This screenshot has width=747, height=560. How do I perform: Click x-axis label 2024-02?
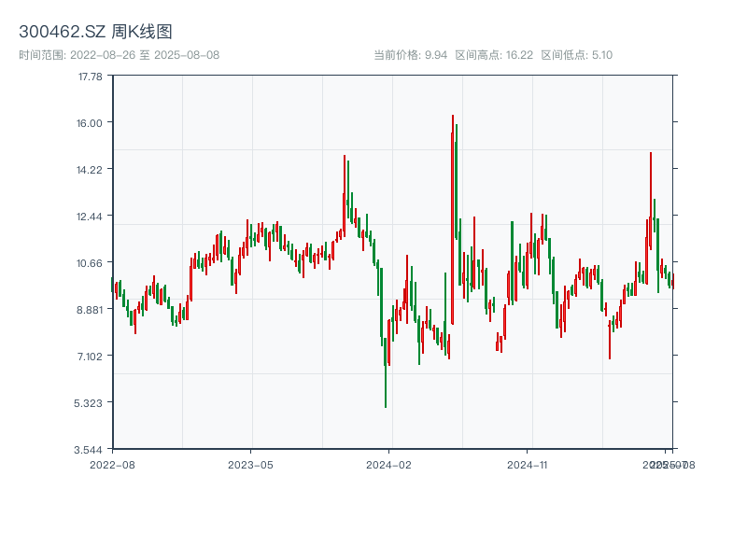coord(388,465)
